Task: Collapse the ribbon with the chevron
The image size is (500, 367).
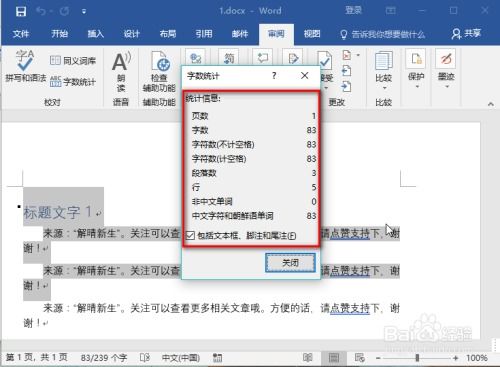Action: point(490,104)
